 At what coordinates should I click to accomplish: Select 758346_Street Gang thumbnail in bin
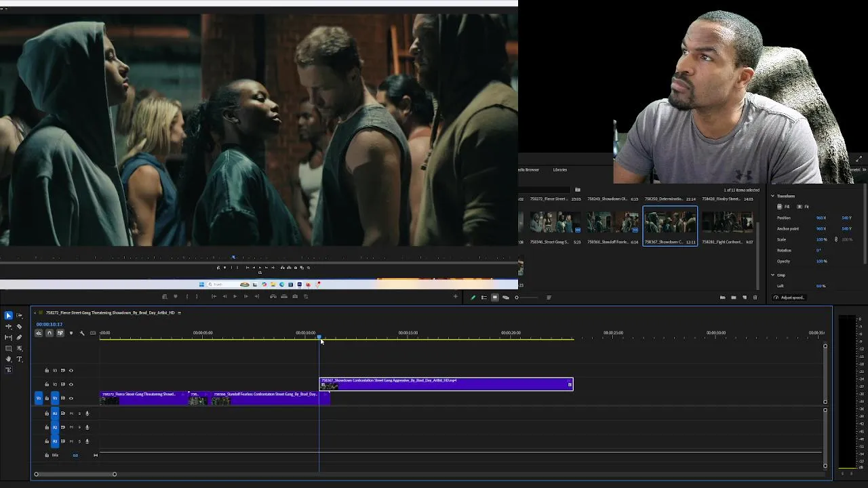[x=555, y=223]
